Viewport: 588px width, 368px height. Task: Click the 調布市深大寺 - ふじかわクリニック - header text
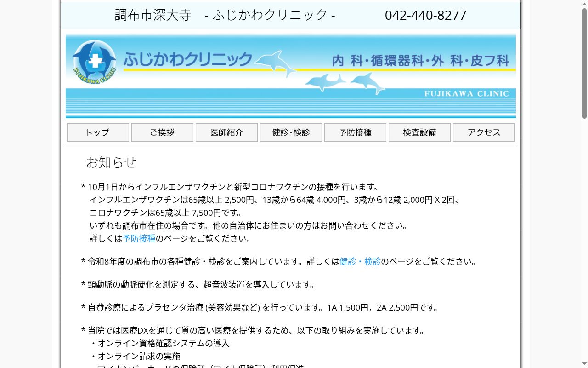225,15
